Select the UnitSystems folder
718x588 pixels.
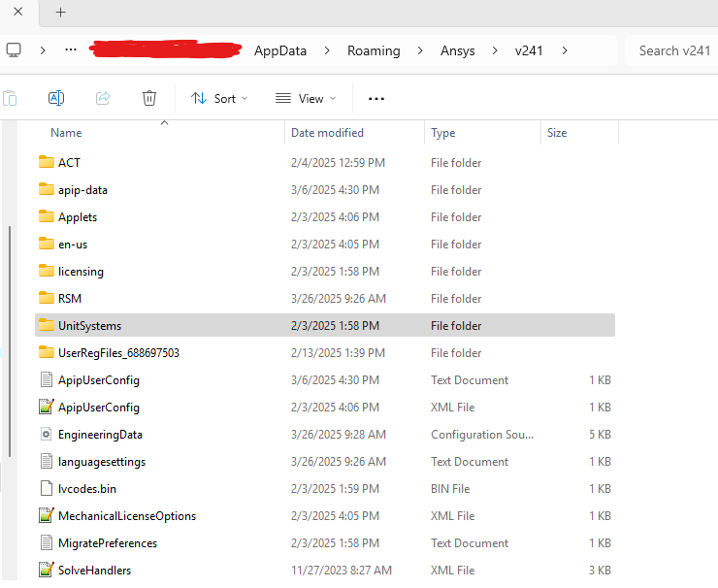click(89, 326)
